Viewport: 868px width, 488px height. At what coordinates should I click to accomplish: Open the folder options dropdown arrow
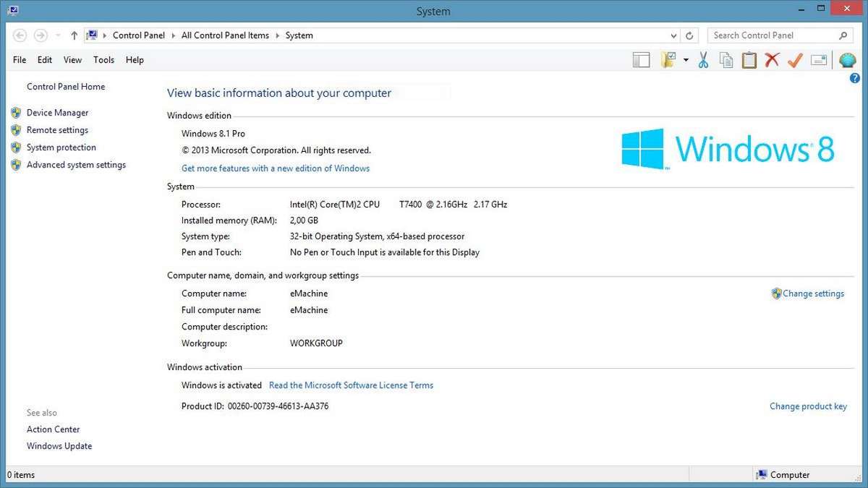click(x=686, y=60)
